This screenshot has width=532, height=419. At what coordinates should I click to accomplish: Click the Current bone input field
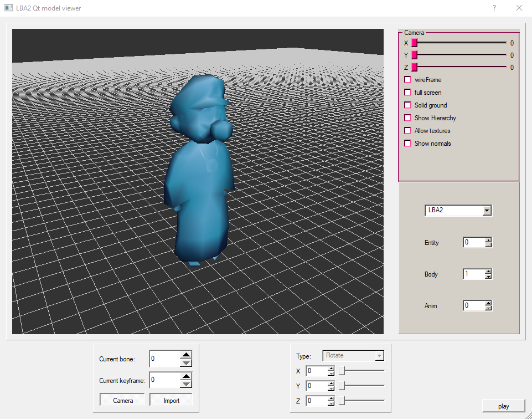(164, 359)
